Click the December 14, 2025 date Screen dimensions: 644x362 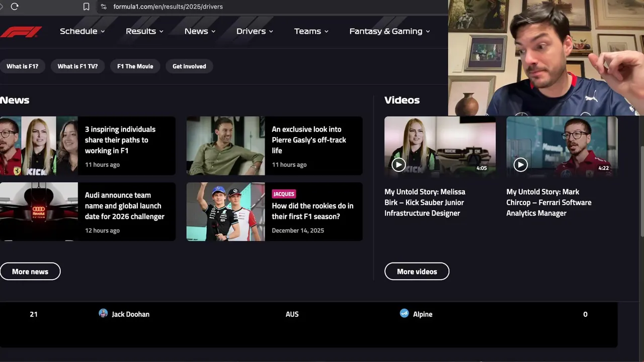click(298, 231)
